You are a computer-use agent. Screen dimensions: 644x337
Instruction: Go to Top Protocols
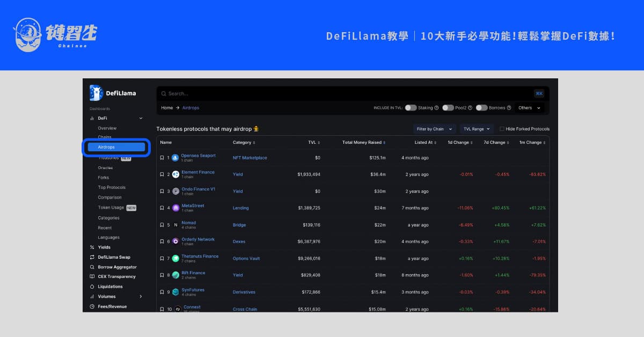[x=112, y=187]
